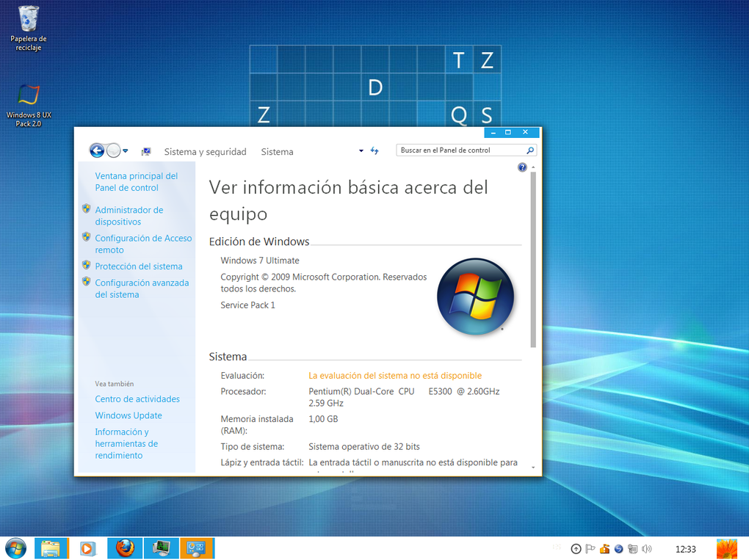Viewport: 749px width, 560px height.
Task: Close the System window
Action: [526, 132]
